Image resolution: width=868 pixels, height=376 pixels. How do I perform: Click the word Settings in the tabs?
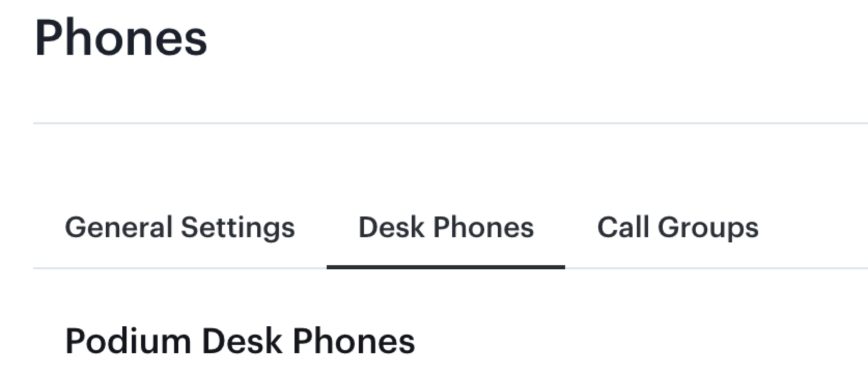[237, 227]
